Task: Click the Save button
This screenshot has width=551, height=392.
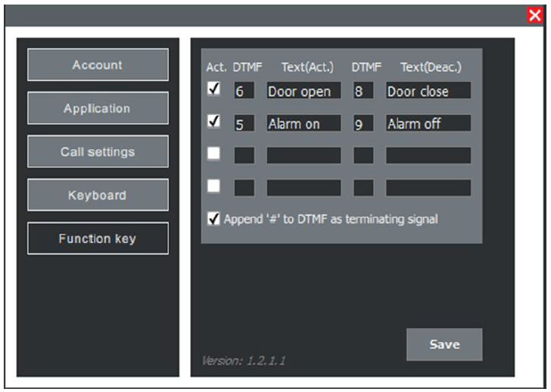Action: (x=444, y=344)
